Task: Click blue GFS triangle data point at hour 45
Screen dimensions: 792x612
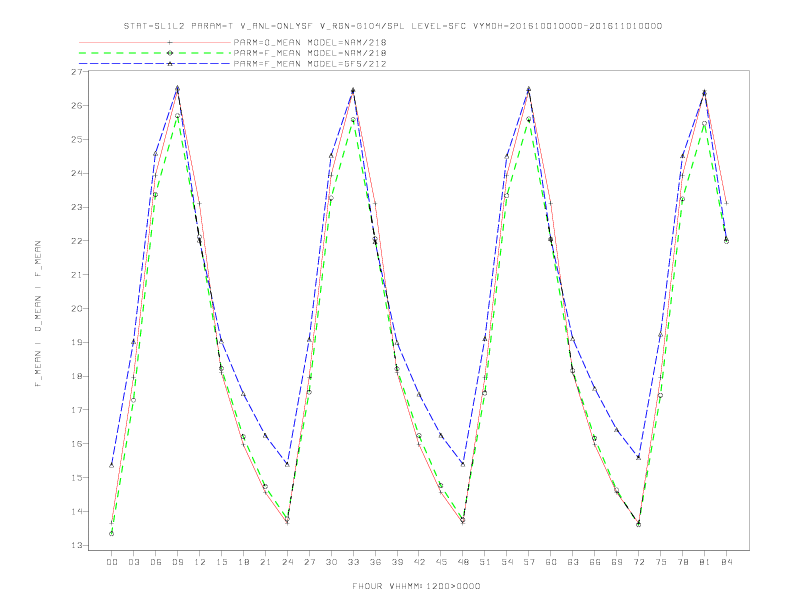Action: (441, 435)
